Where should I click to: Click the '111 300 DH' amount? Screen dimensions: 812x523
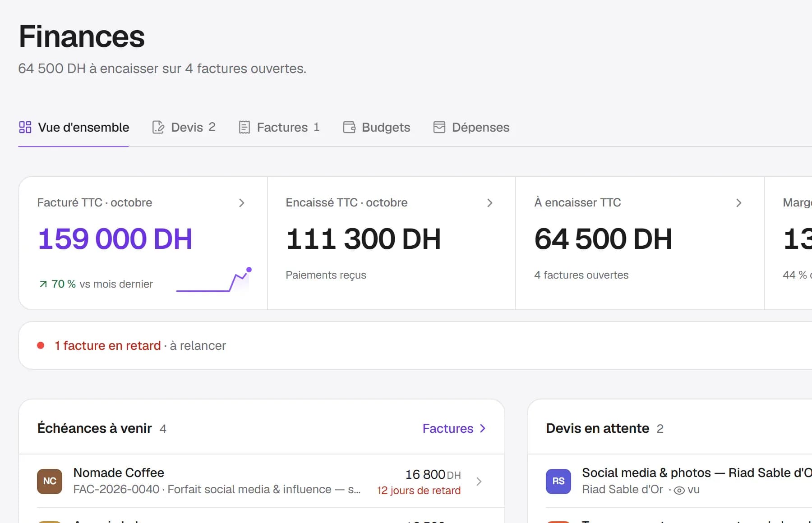point(364,239)
